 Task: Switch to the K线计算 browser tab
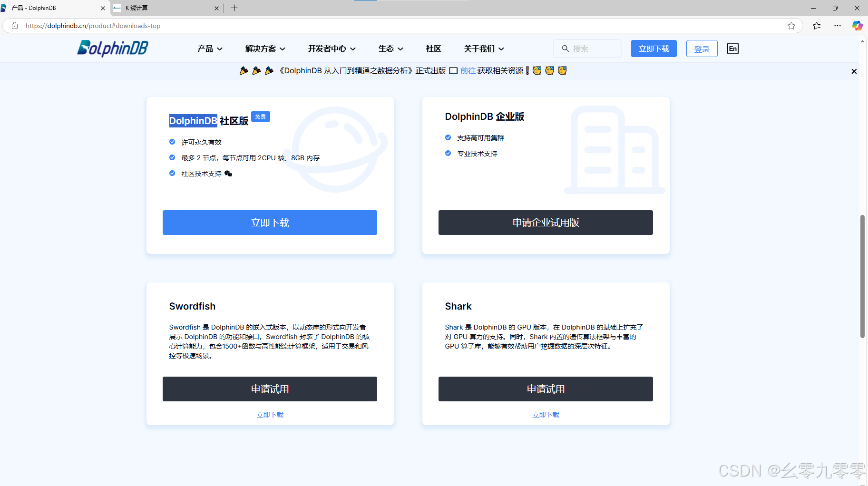(x=166, y=8)
